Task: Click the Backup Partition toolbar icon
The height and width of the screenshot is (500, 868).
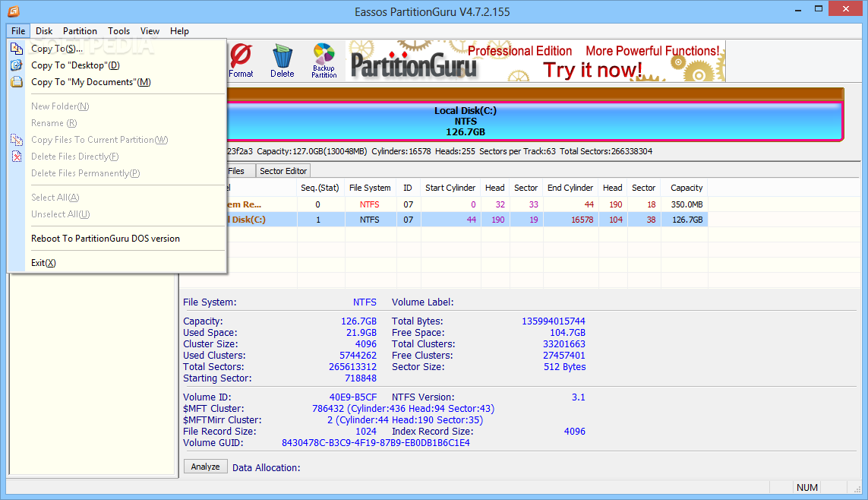Action: [x=324, y=61]
